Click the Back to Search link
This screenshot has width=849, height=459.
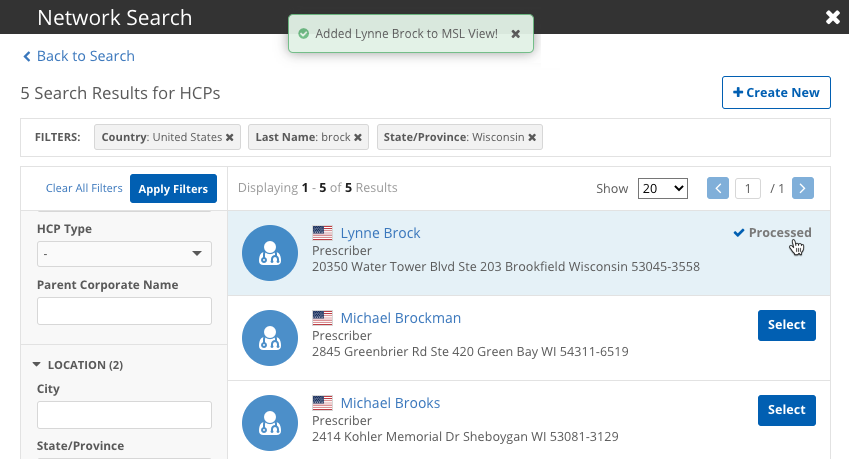click(78, 56)
